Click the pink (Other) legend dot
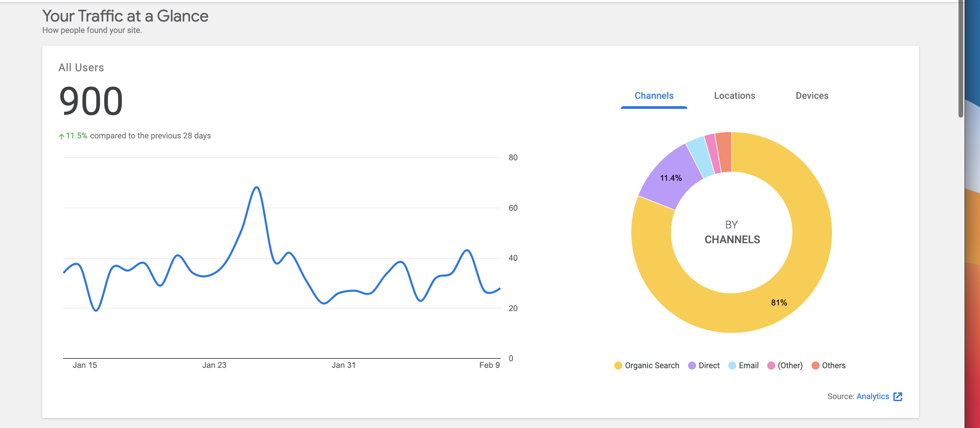 (771, 365)
